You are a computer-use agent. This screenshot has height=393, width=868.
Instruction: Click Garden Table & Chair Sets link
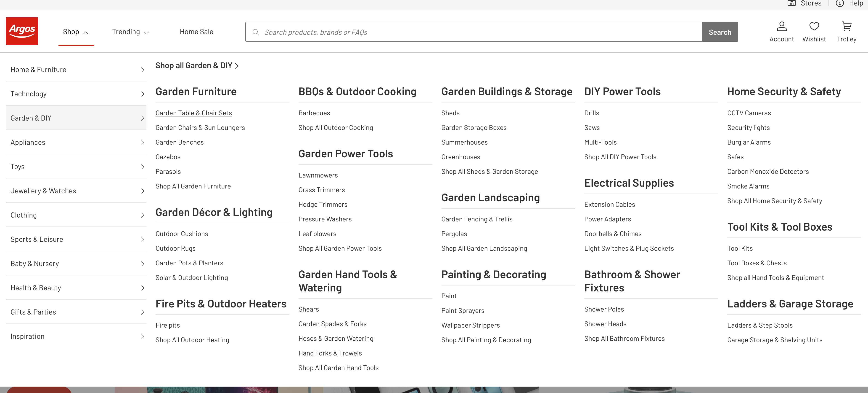click(194, 113)
